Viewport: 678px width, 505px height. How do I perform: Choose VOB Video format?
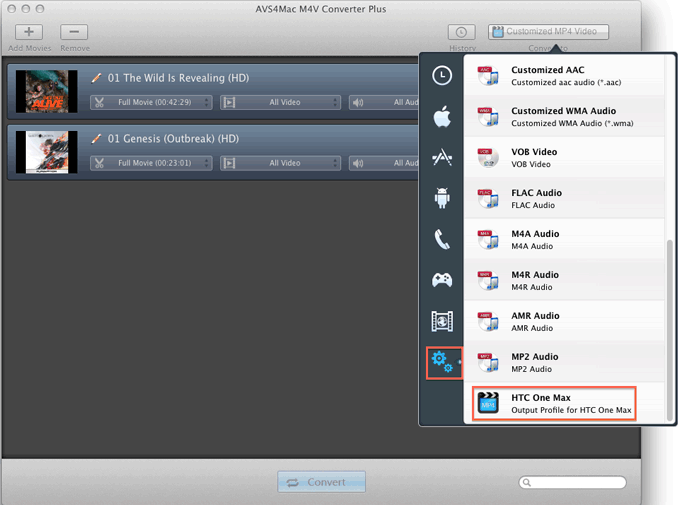(x=564, y=157)
